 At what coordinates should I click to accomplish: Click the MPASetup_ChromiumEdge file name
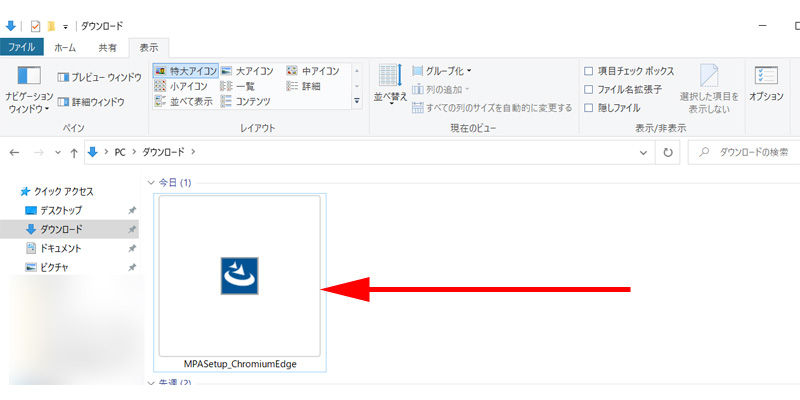pyautogui.click(x=240, y=364)
